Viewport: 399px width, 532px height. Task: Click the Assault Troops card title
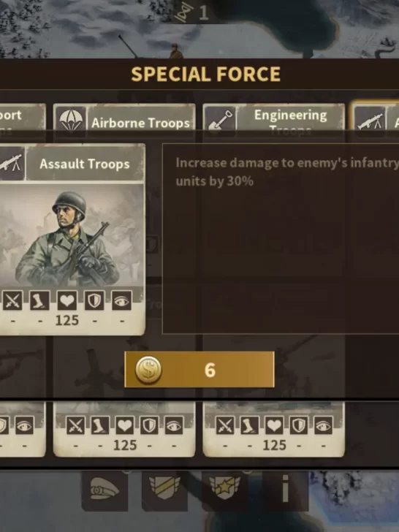[85, 164]
